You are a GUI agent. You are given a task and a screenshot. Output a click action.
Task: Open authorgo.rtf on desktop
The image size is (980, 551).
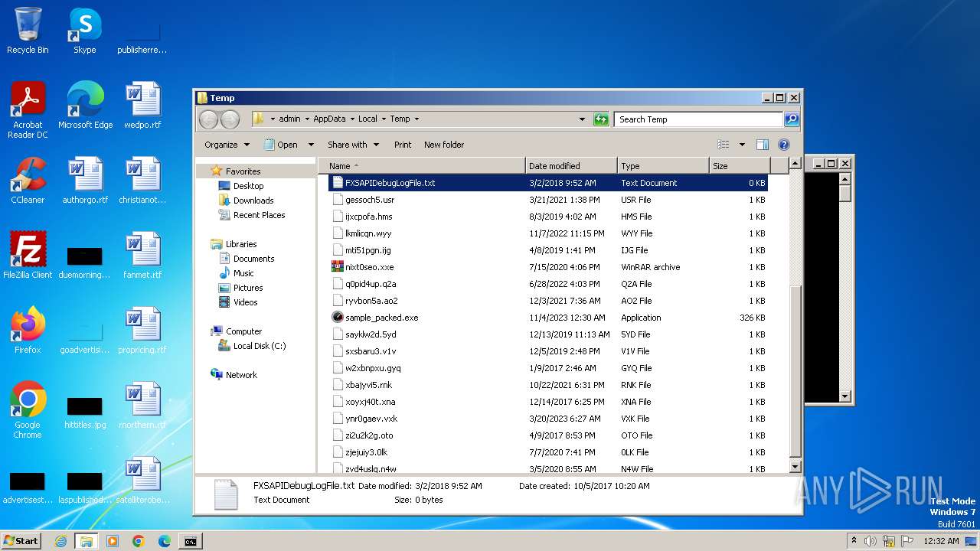coord(85,181)
